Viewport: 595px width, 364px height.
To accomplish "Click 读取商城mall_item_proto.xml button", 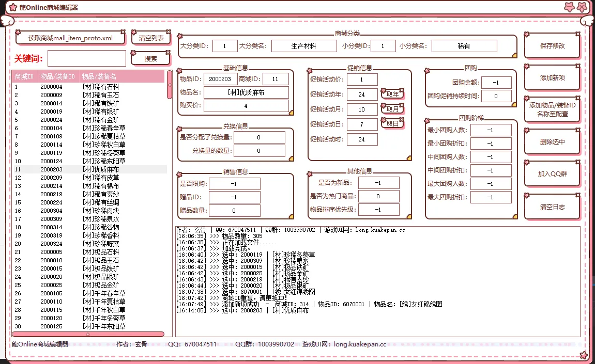I will click(70, 38).
